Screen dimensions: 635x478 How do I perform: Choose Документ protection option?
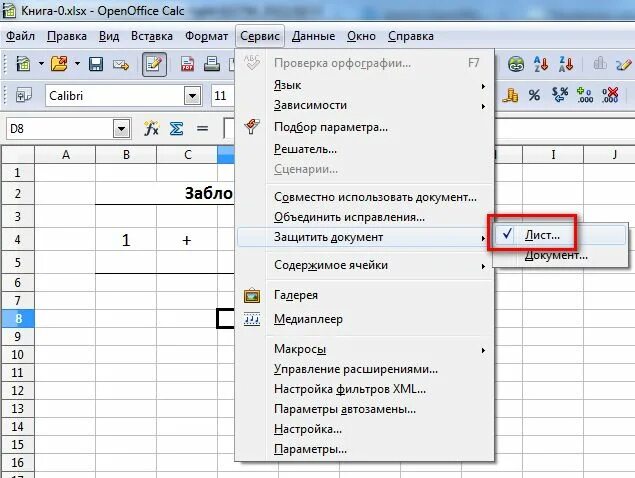click(x=560, y=255)
